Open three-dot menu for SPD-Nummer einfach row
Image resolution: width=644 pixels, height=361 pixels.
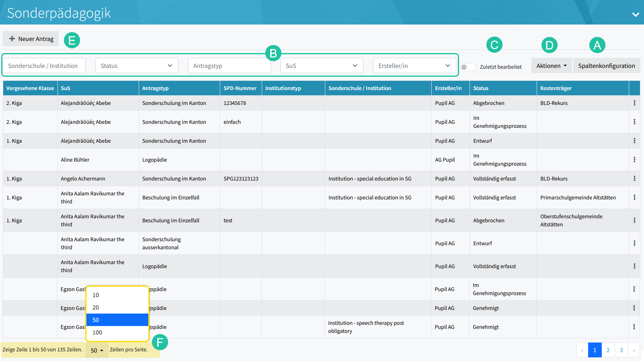(634, 122)
